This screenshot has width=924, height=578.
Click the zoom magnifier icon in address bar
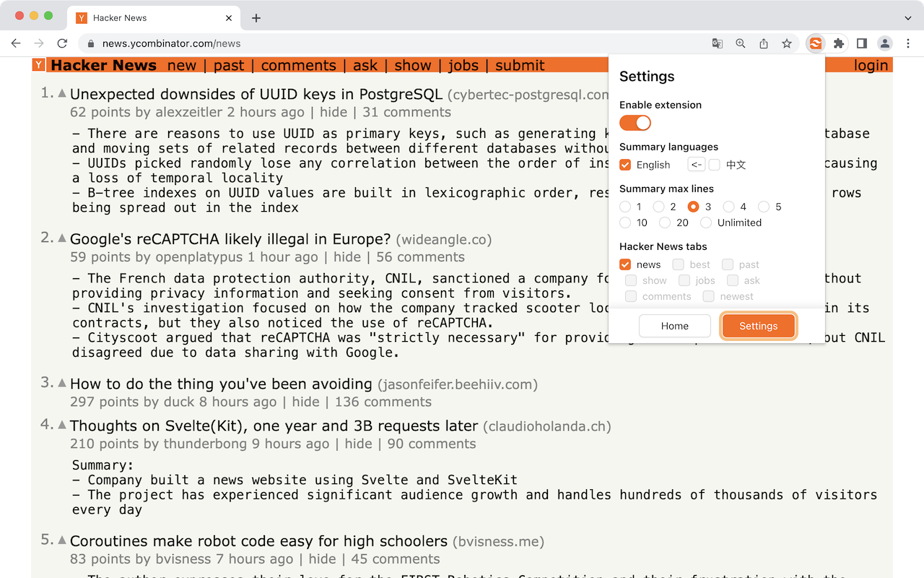[741, 43]
